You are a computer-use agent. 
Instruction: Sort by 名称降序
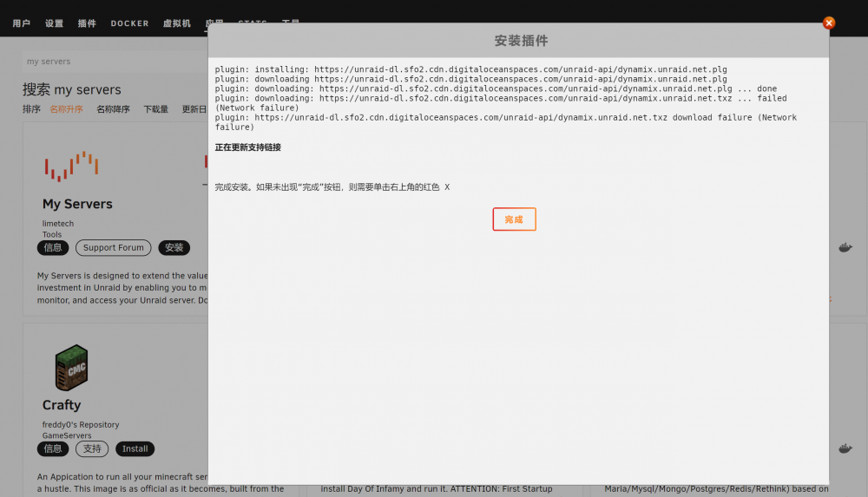(x=113, y=109)
